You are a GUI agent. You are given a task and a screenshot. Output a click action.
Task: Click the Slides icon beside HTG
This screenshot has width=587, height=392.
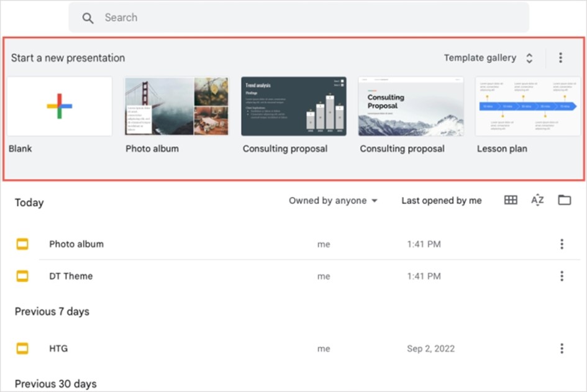coord(22,349)
